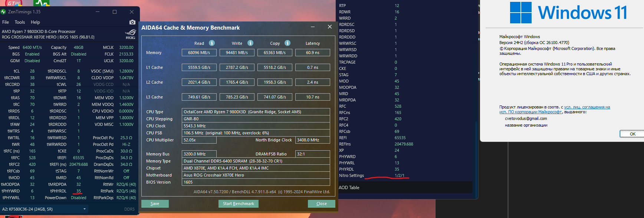The width and height of the screenshot is (644, 218).
Task: Open the File menu in ZenTimings
Action: point(6,22)
